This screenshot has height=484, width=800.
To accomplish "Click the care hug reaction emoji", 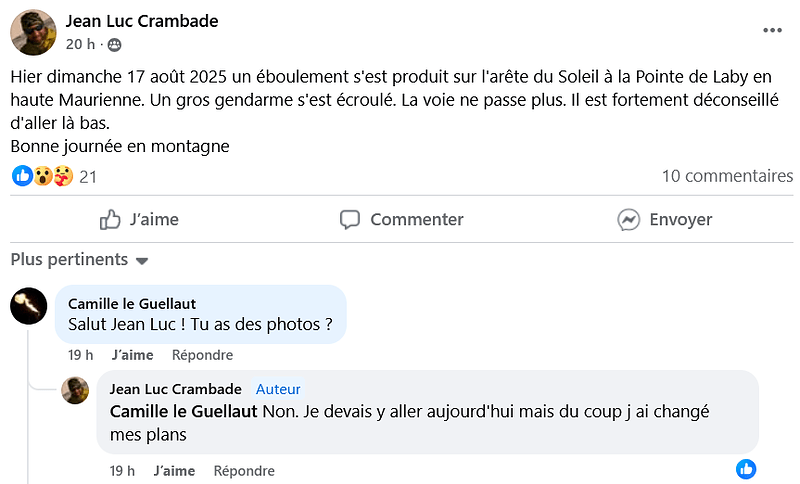I will point(63,176).
